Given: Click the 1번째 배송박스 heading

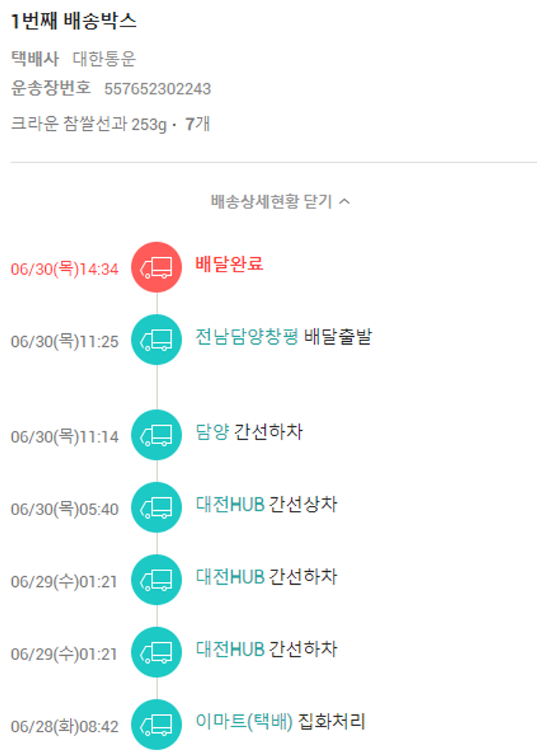Looking at the screenshot, I should click(x=74, y=21).
